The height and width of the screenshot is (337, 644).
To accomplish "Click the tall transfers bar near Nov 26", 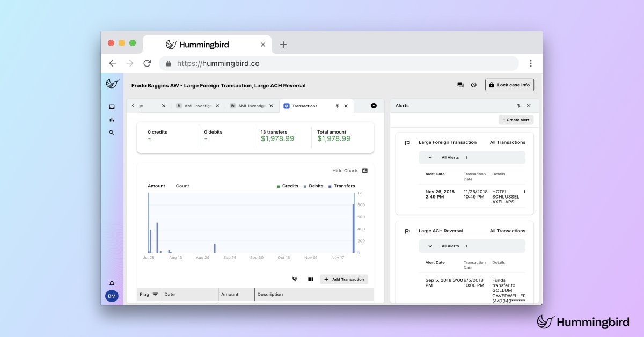I will 353,228.
